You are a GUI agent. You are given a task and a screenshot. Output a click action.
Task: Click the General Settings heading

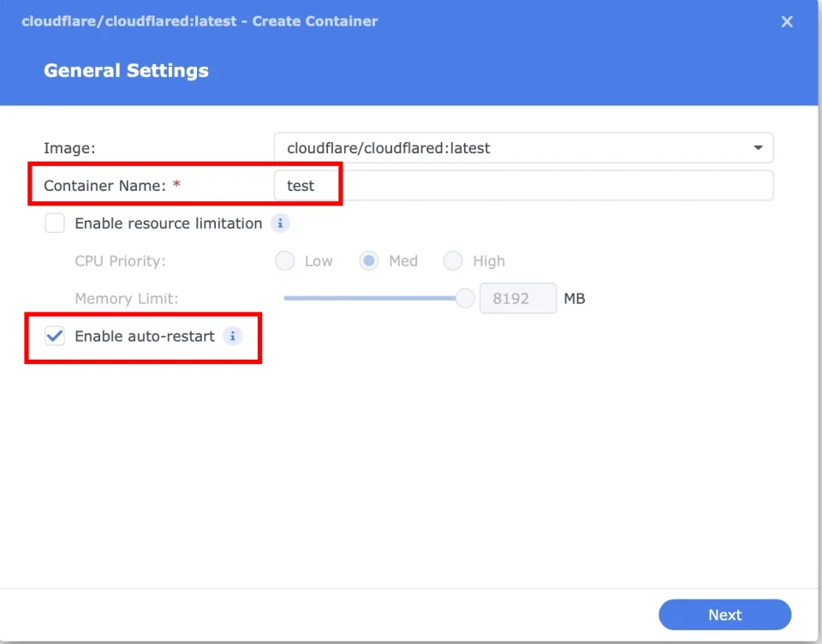click(127, 70)
